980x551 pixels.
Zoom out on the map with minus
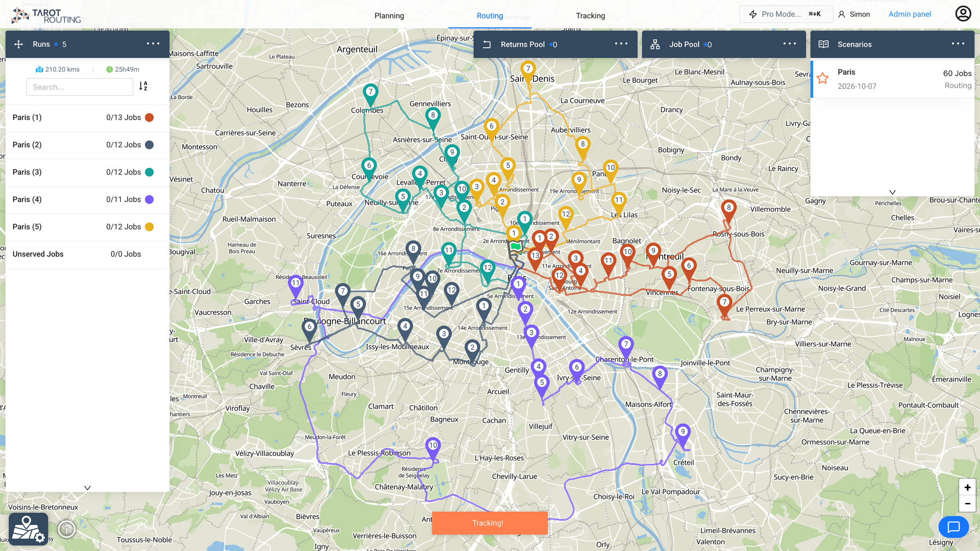point(967,504)
